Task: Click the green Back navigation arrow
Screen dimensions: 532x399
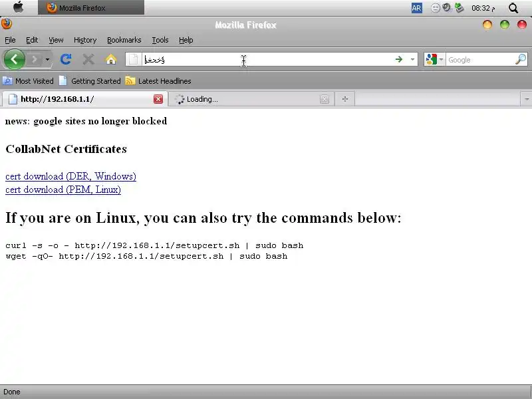Action: point(14,59)
